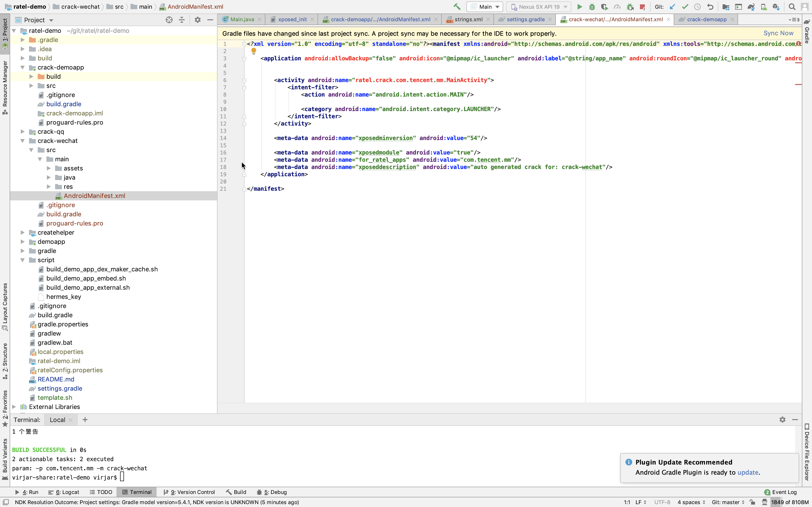The height and width of the screenshot is (507, 812).
Task: Click the Make Project hammer icon
Action: point(457,7)
